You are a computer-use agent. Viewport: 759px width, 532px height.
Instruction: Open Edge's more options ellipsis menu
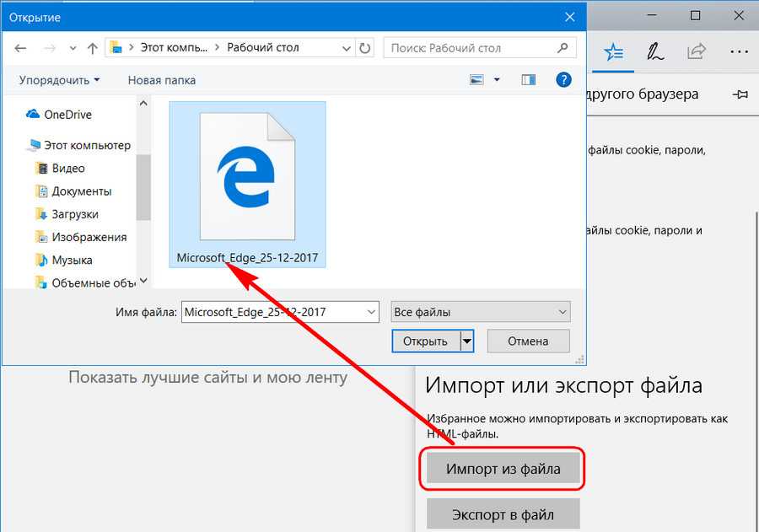(738, 52)
